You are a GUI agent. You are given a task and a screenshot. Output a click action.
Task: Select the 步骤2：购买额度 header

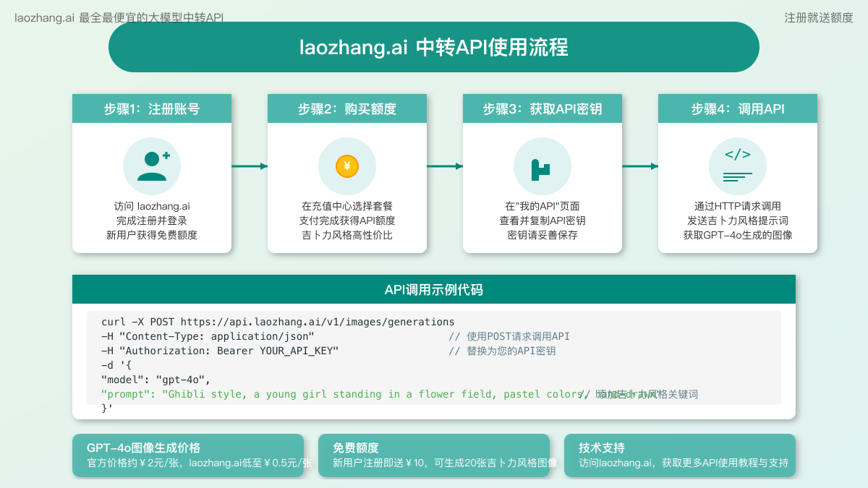coord(347,109)
